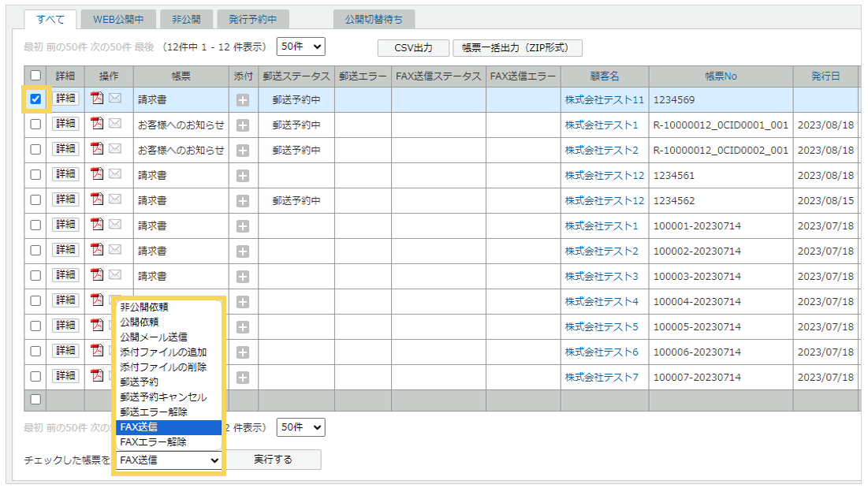This screenshot has height=488, width=868.
Task: Open 株式会社テスト5 customer link
Action: point(602,327)
